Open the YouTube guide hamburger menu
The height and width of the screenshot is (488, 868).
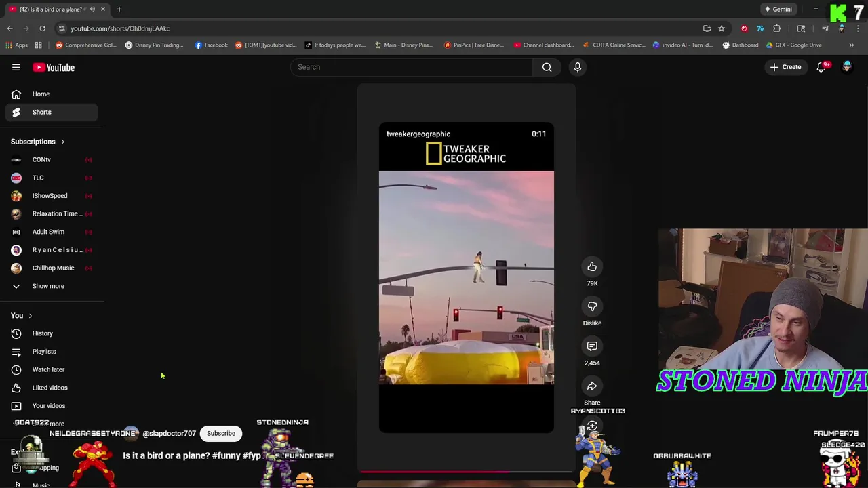tap(16, 67)
